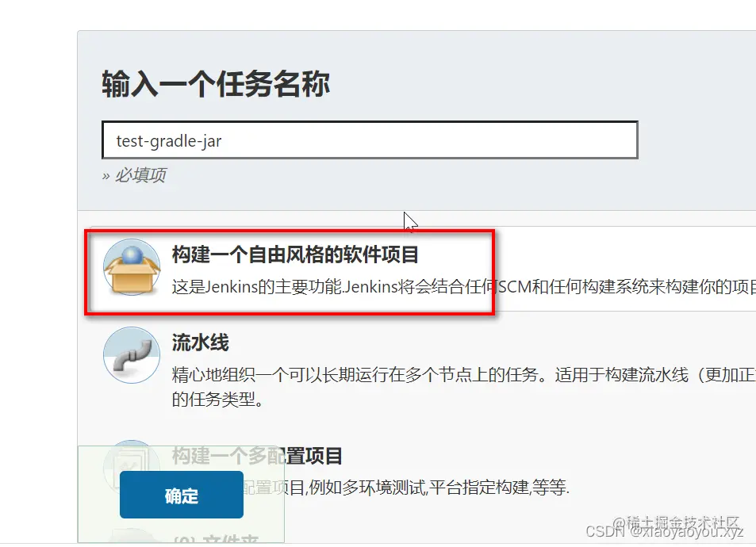
Task: Click the multi-configuration project type icon
Action: (131, 462)
